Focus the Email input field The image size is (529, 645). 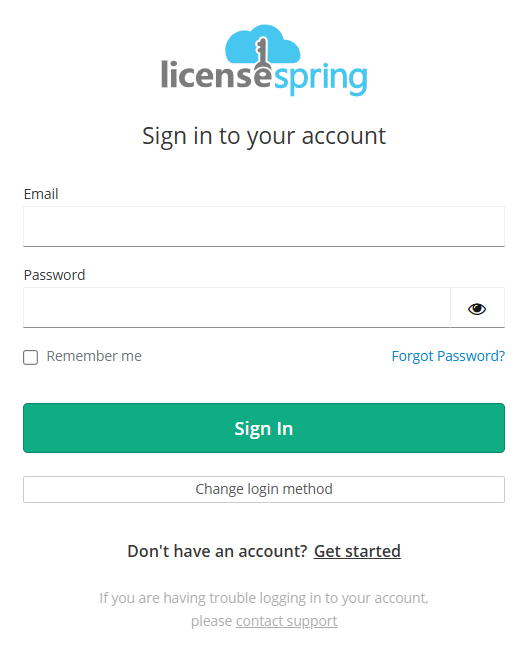264,227
